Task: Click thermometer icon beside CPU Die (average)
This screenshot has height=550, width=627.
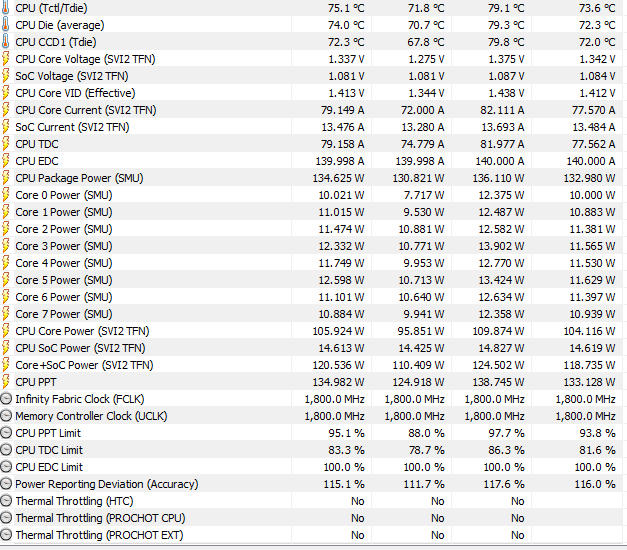Action: [x=6, y=25]
